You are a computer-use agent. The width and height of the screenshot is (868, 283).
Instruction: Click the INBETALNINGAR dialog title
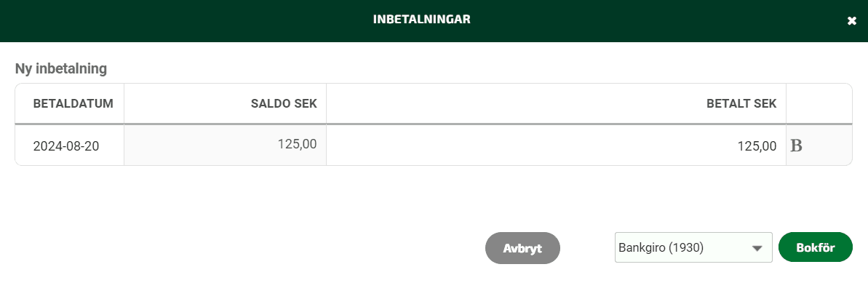point(422,20)
